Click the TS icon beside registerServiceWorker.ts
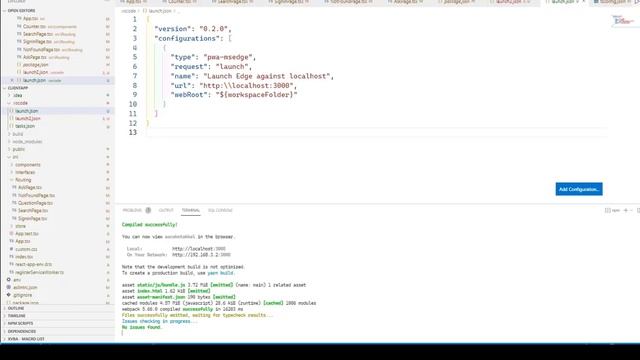 coord(11,272)
